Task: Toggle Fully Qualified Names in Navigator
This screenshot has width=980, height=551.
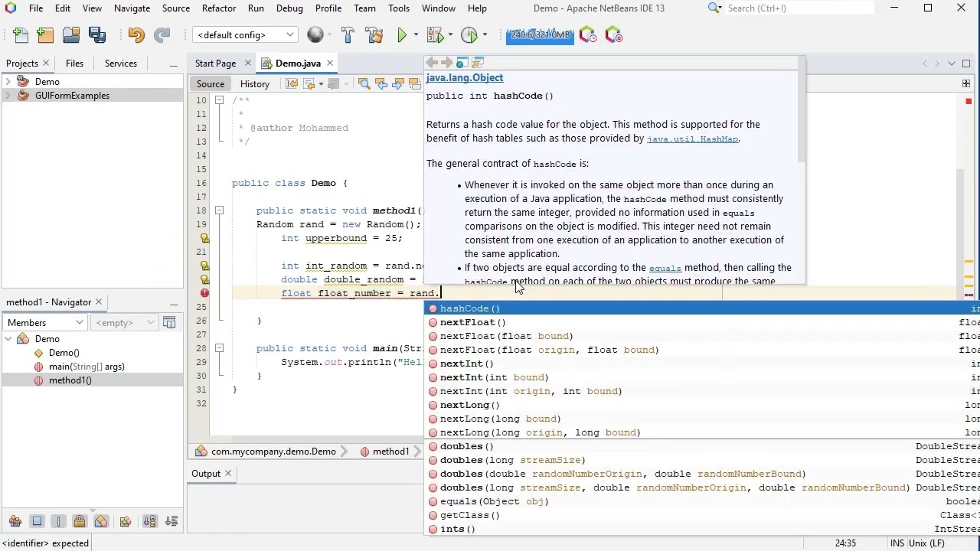Action: 126,521
